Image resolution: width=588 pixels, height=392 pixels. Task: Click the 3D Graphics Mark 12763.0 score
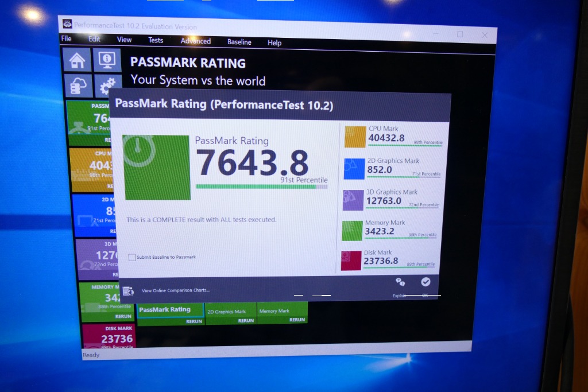[x=384, y=201]
